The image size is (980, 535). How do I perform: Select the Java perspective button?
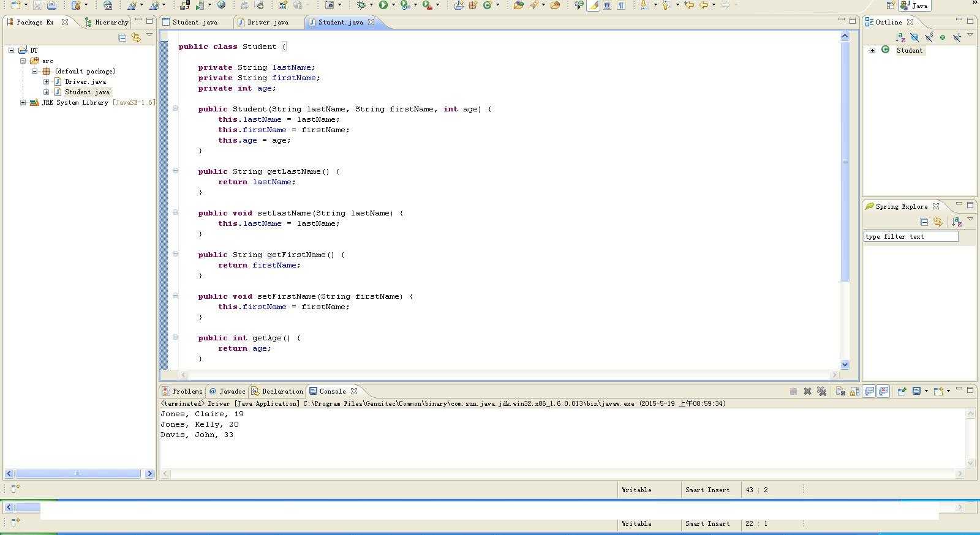914,6
